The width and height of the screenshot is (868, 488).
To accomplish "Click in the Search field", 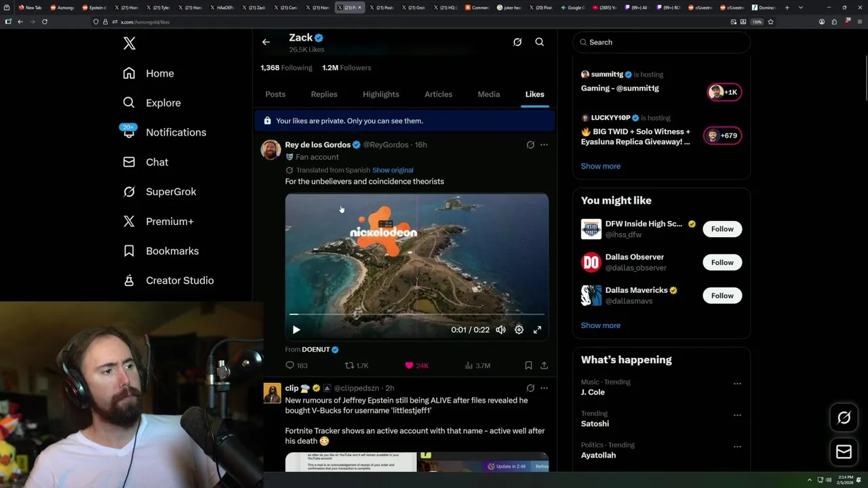I will click(662, 42).
